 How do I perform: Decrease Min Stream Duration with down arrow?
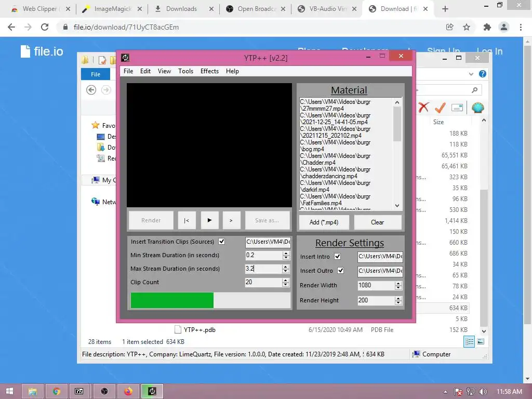(x=286, y=258)
